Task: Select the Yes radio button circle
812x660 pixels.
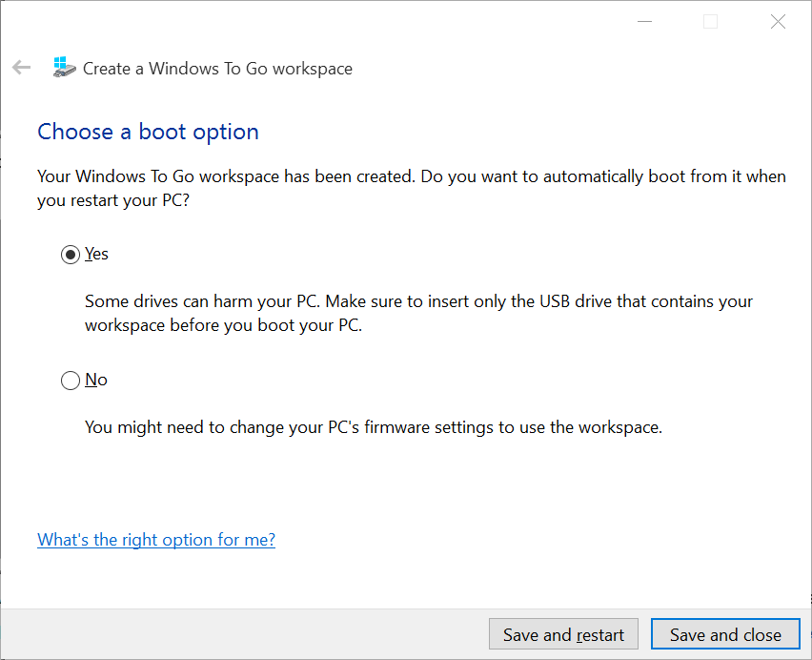Action: 71,255
